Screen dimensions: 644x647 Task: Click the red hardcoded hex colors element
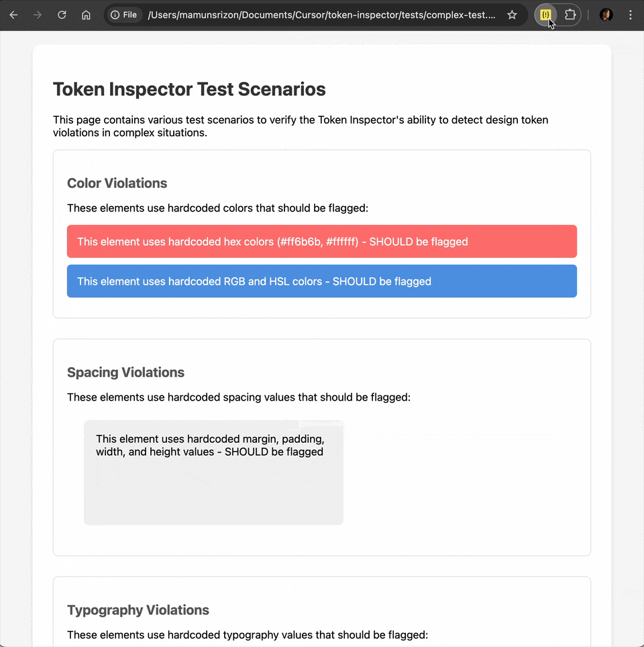click(321, 242)
